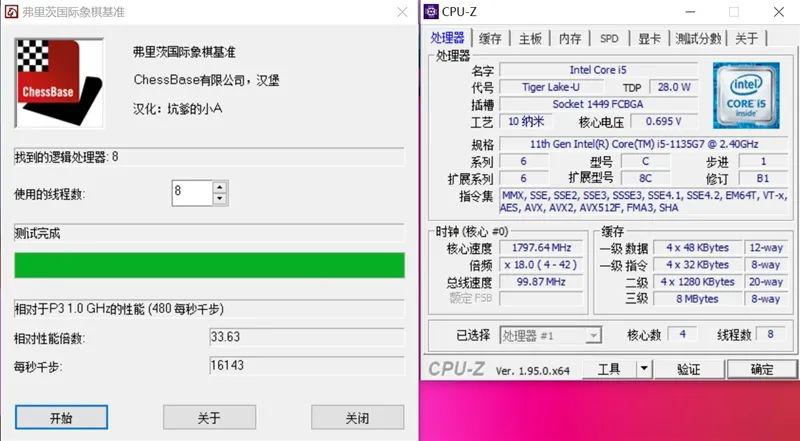Close the CPU-Z window
The height and width of the screenshot is (441, 800).
[779, 12]
